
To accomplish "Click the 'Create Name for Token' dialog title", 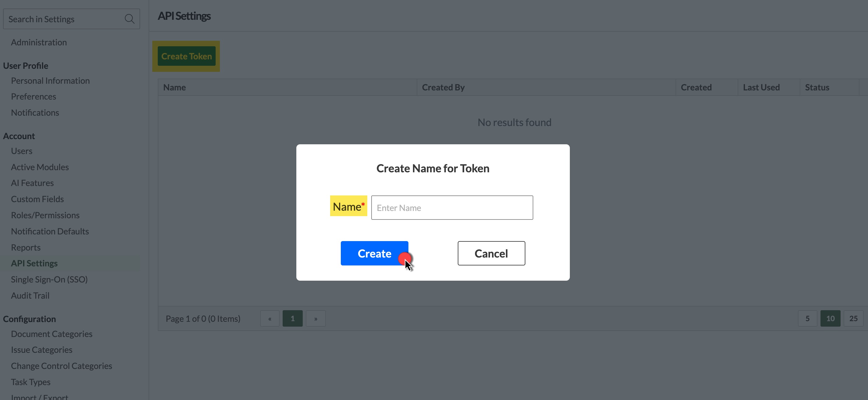I will (x=433, y=168).
